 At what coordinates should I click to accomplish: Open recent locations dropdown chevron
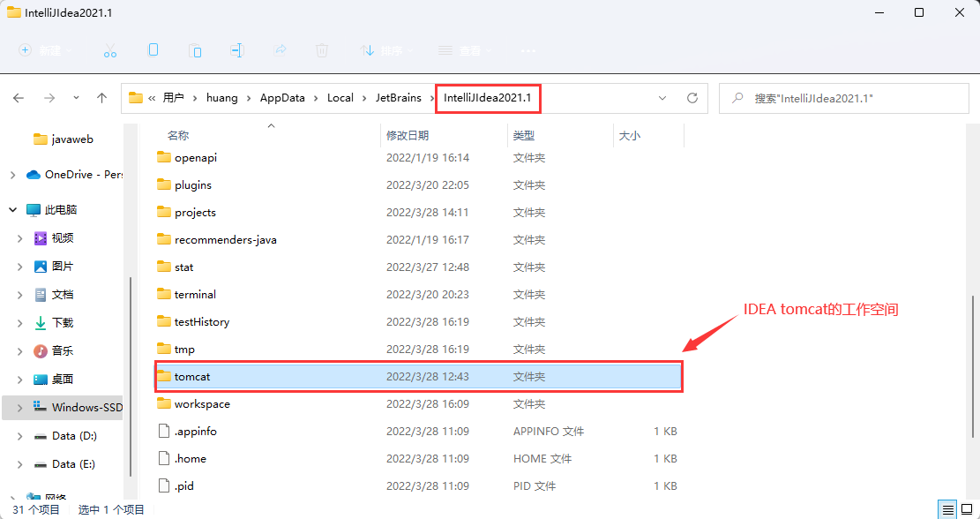tap(76, 98)
